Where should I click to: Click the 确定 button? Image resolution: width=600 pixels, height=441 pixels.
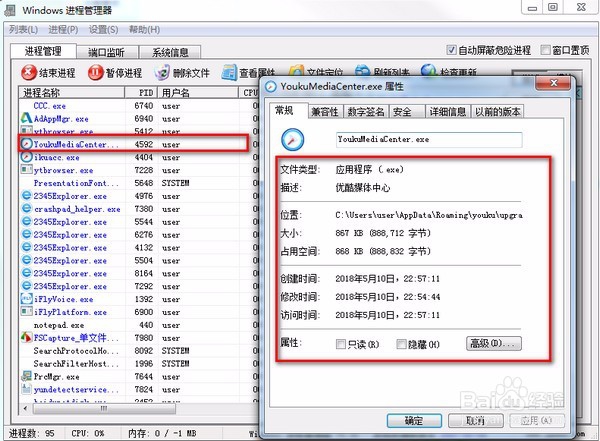pyautogui.click(x=414, y=421)
